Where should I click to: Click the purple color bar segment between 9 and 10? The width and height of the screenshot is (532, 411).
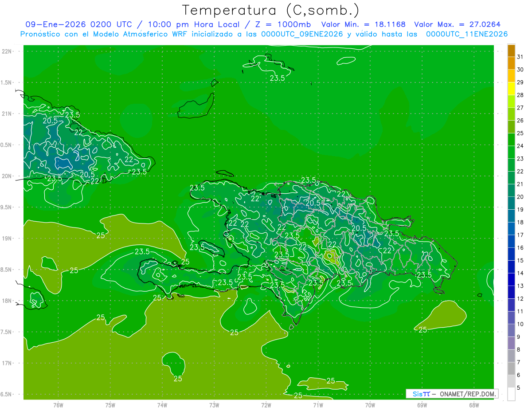[511, 330]
